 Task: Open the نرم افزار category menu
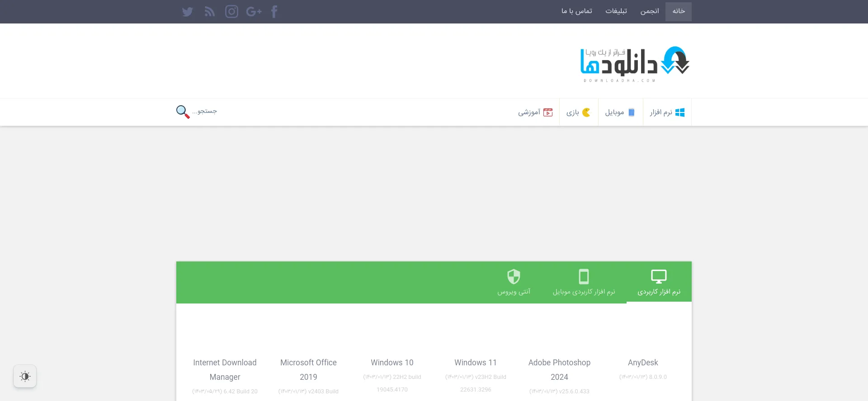(667, 112)
